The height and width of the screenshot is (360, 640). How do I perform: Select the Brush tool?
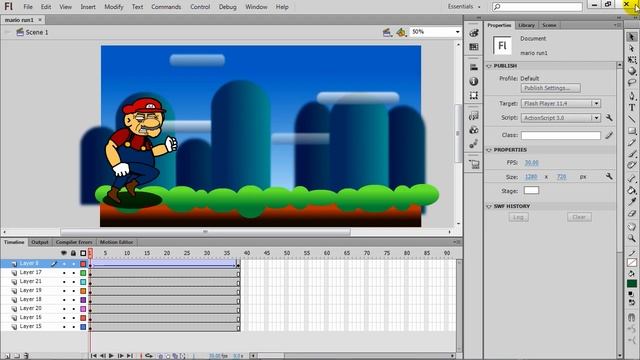pyautogui.click(x=631, y=153)
